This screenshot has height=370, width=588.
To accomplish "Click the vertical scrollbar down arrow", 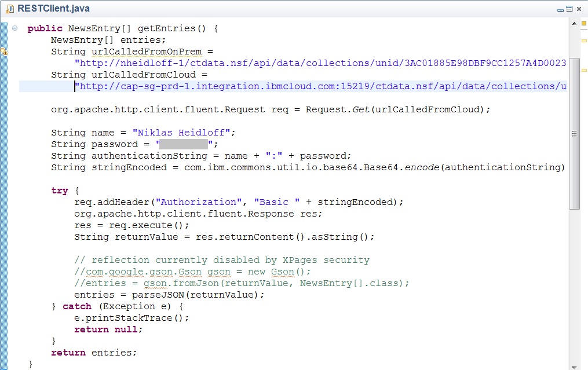I will [574, 367].
